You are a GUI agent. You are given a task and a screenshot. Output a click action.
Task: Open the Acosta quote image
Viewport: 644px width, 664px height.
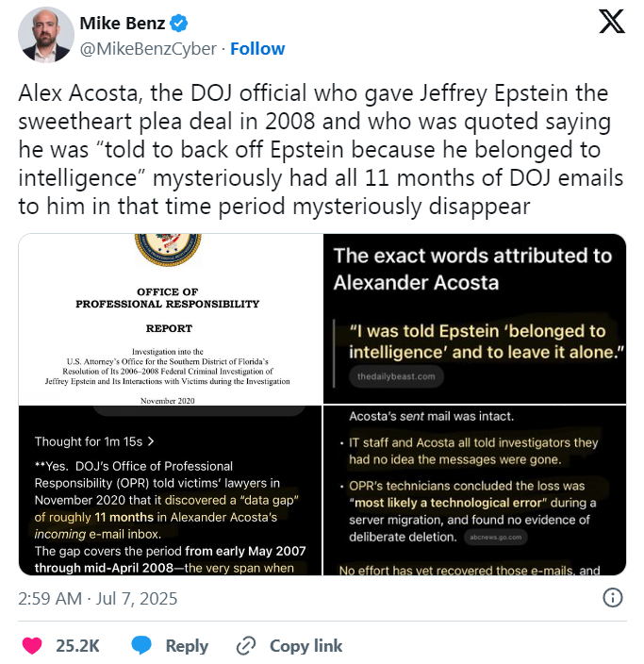[474, 319]
